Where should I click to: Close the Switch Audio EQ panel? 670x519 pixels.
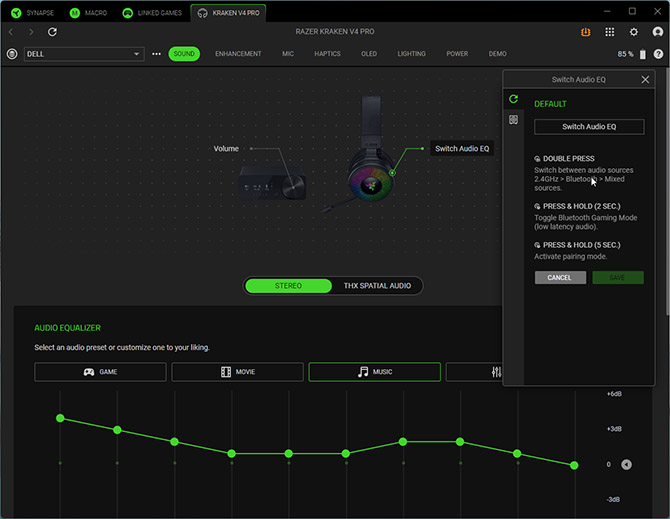tap(645, 79)
